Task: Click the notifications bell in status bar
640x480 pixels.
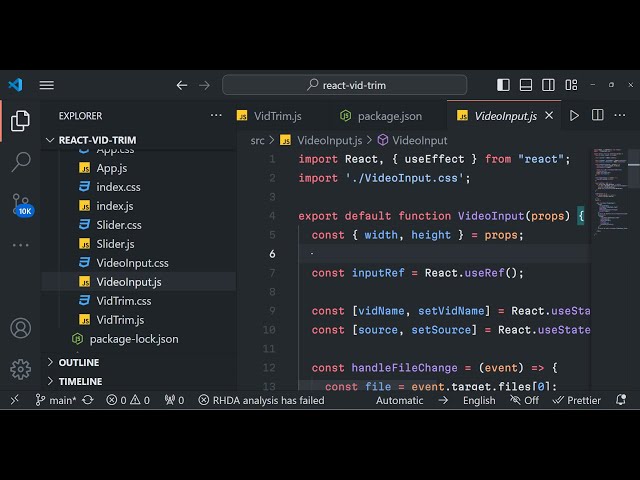Action: pyautogui.click(x=621, y=400)
